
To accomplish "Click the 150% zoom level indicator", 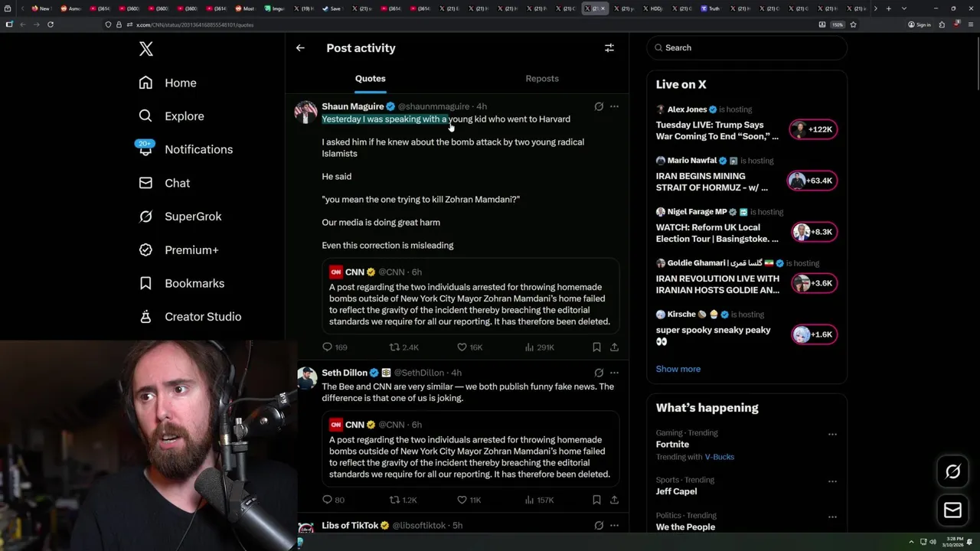I will coord(838,24).
